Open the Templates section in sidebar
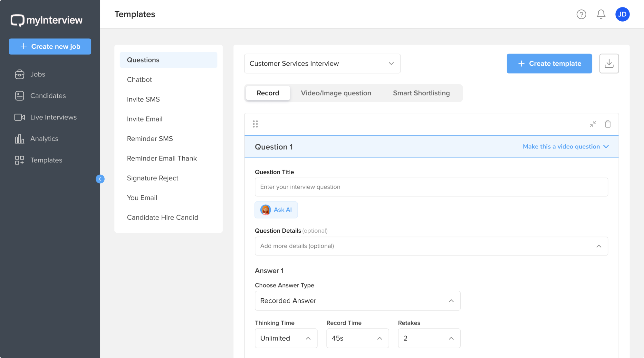Viewport: 644px width, 358px height. 46,160
